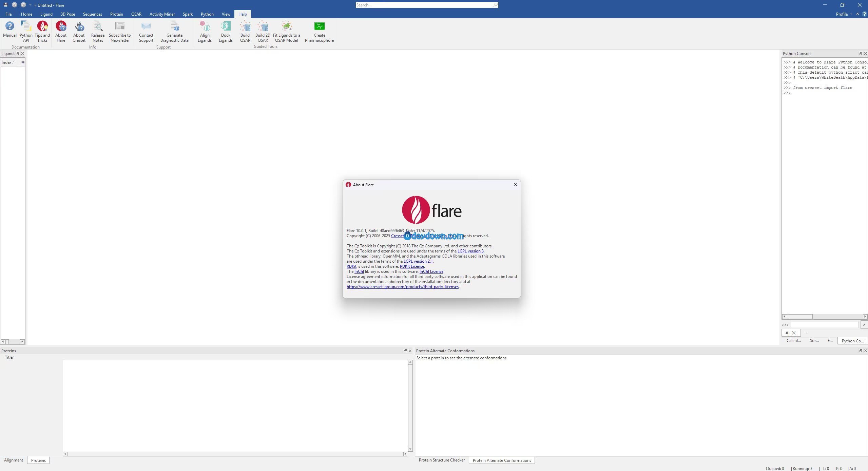Switch to the View ribbon tab
868x471 pixels.
click(226, 14)
